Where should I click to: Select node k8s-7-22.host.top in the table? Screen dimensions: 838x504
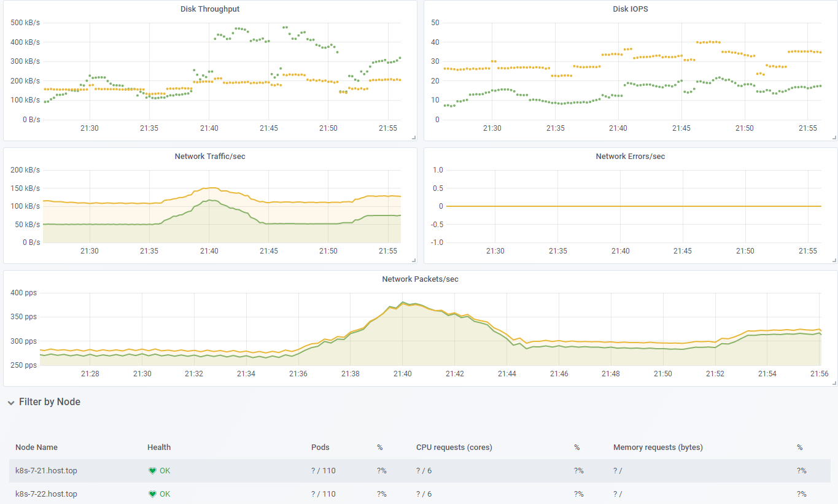pyautogui.click(x=46, y=494)
